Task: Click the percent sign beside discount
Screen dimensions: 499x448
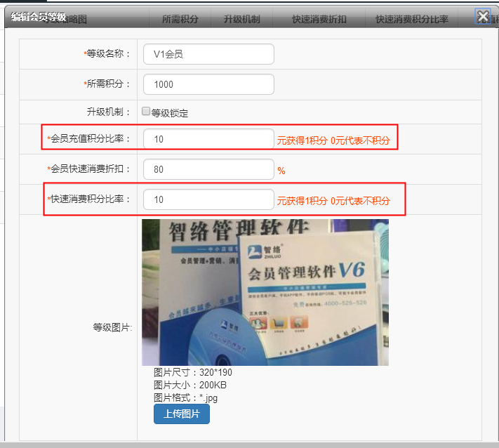Action: (281, 171)
